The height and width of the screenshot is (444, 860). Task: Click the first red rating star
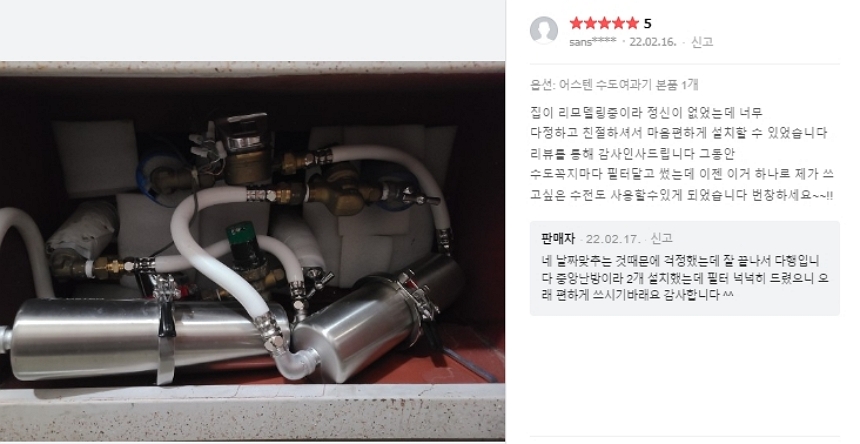tap(576, 23)
